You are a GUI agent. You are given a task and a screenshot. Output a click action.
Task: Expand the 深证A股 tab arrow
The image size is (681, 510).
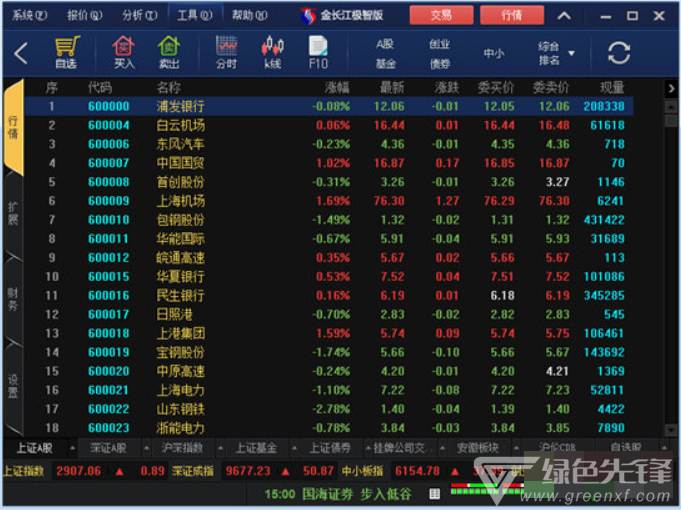pyautogui.click(x=146, y=447)
